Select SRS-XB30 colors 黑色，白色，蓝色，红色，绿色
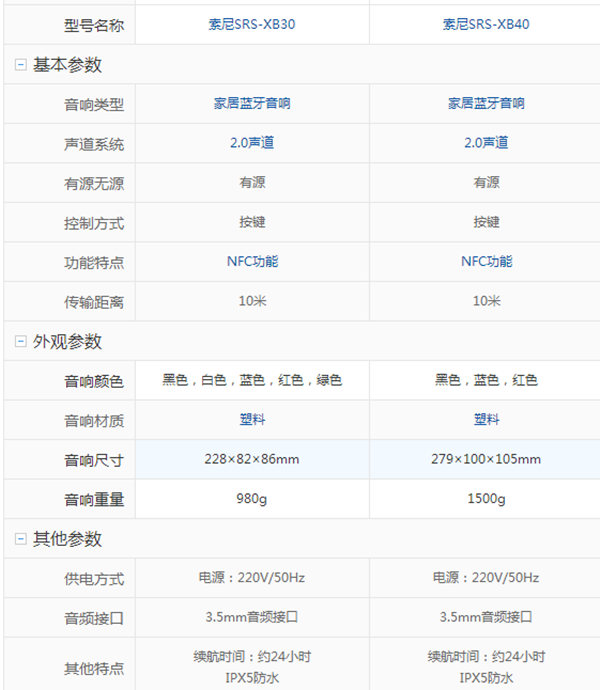The width and height of the screenshot is (600, 690). (252, 380)
